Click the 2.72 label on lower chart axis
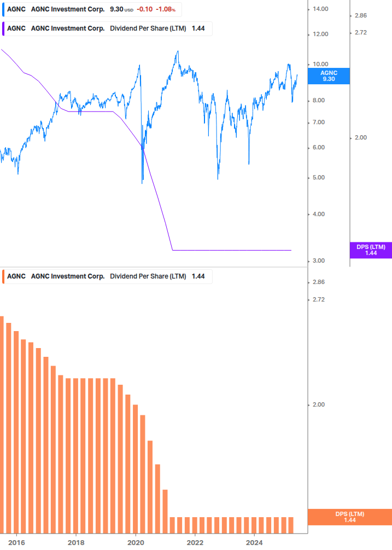Screen dimensions: 392x550 coord(318,300)
